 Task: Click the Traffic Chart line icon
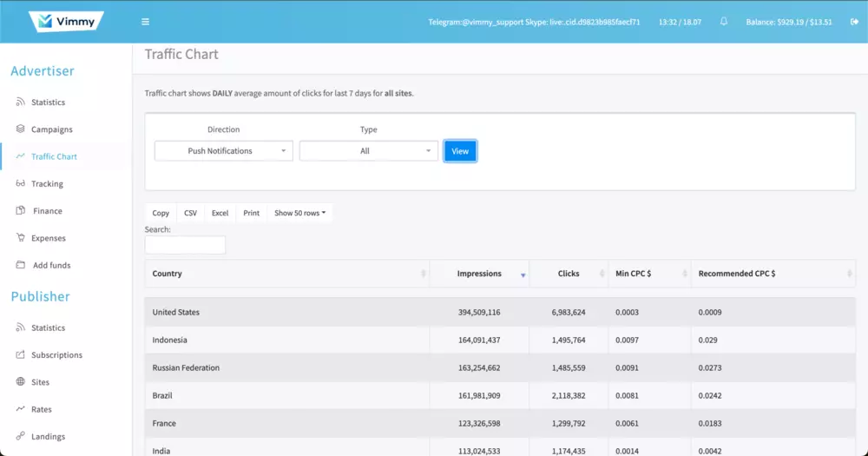(21, 156)
